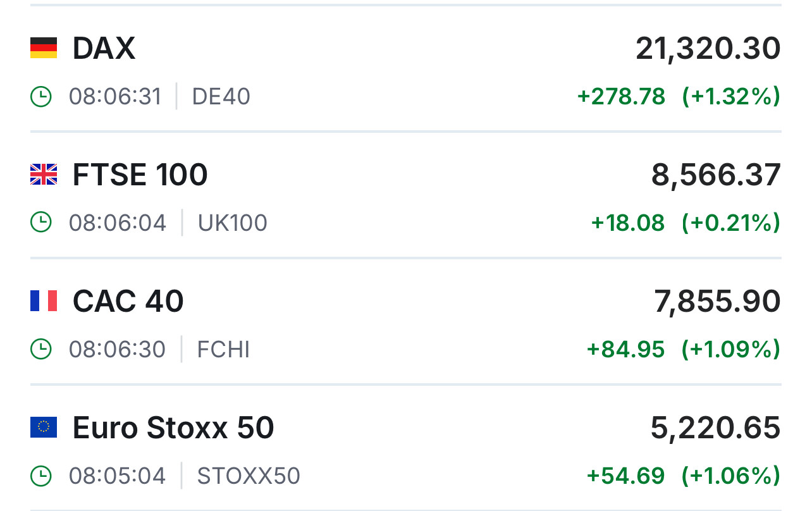Click the UK flag icon beside FTSE 100
Screen dimensions: 812x511
click(x=44, y=175)
